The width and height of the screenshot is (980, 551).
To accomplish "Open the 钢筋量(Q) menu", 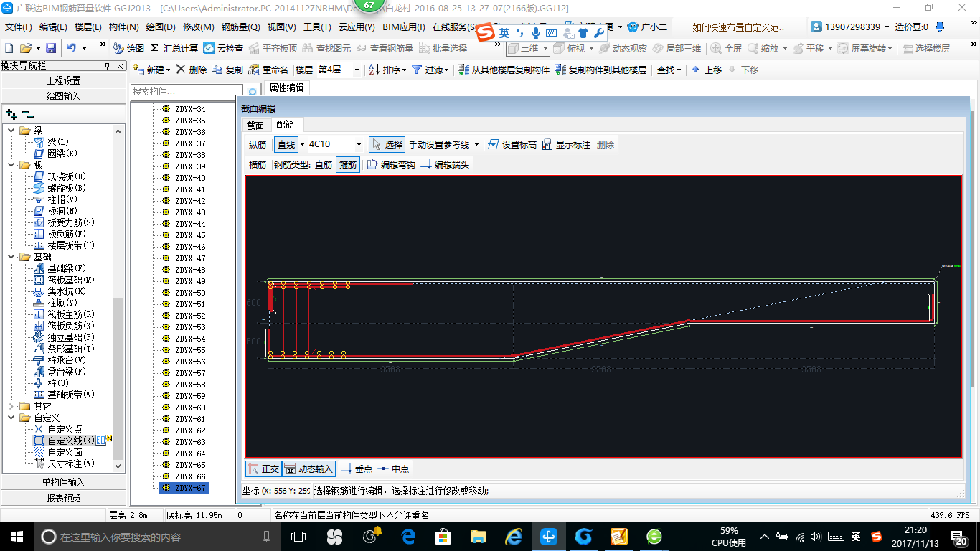I will (240, 27).
